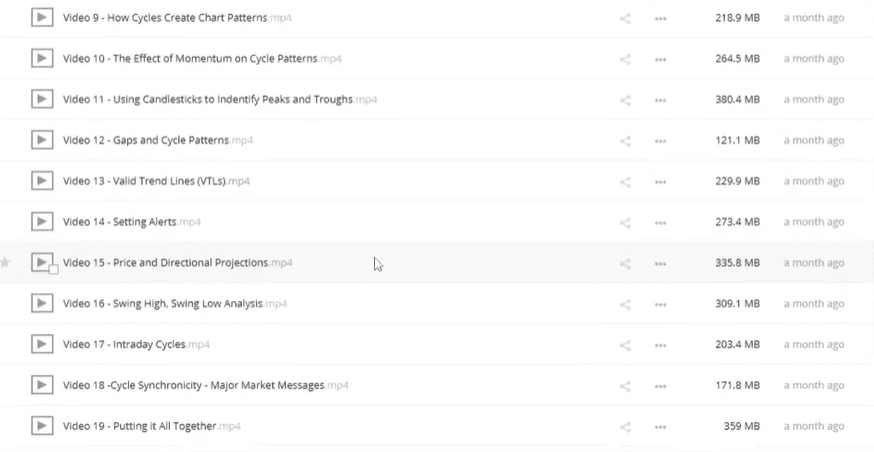Share Video 11 Using Candlesticks file
The image size is (874, 452).
pos(625,100)
